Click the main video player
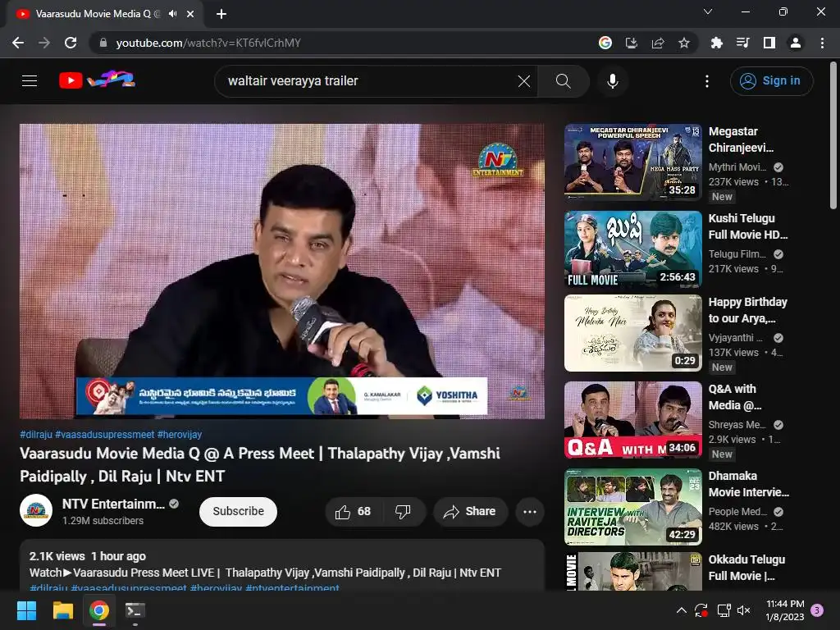Image resolution: width=840 pixels, height=630 pixels. click(282, 271)
